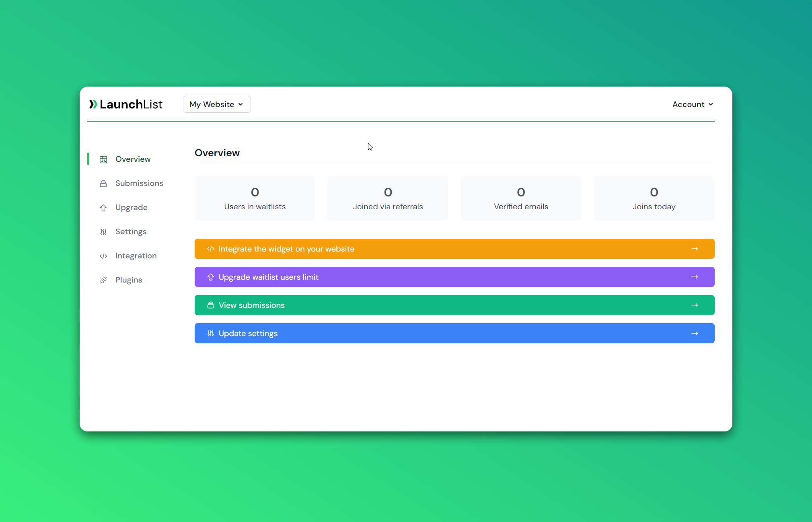
Task: Click the LaunchList logo
Action: pos(126,104)
